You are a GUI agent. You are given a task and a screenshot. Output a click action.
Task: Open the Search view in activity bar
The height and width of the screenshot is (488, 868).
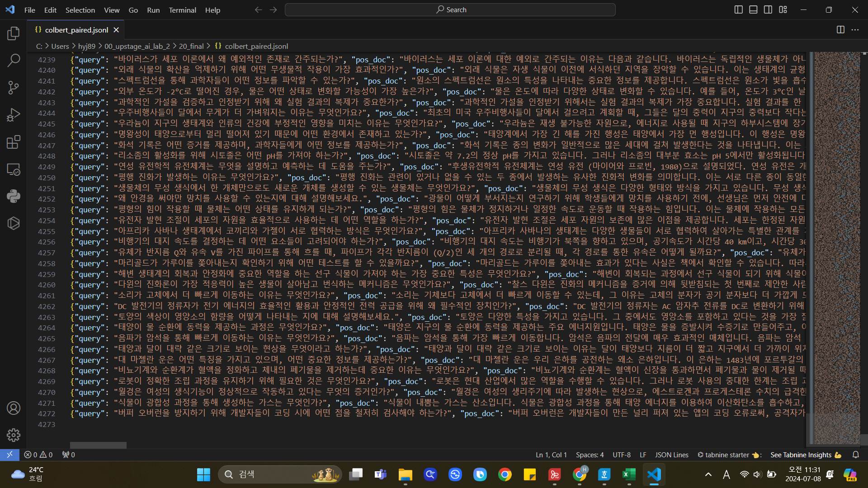pyautogui.click(x=14, y=60)
